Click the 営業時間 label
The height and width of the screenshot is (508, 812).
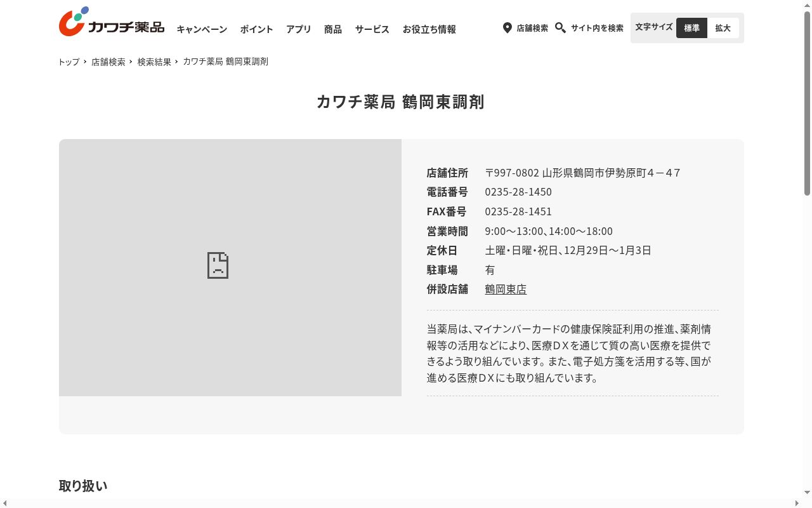point(447,231)
